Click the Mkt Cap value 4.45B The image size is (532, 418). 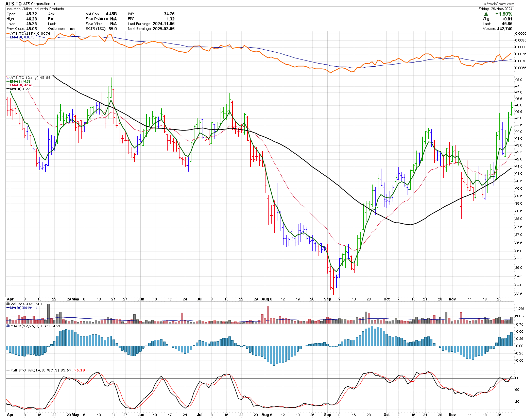point(111,14)
